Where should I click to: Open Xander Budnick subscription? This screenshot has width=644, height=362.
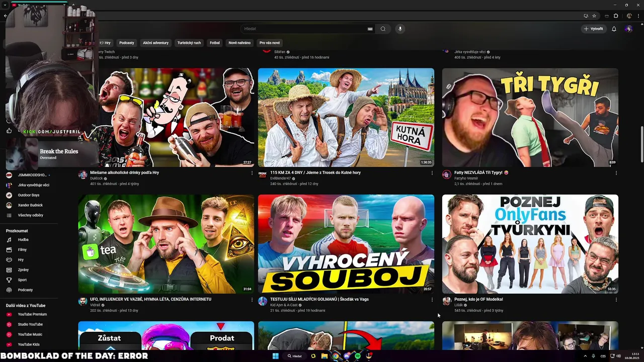coord(30,205)
